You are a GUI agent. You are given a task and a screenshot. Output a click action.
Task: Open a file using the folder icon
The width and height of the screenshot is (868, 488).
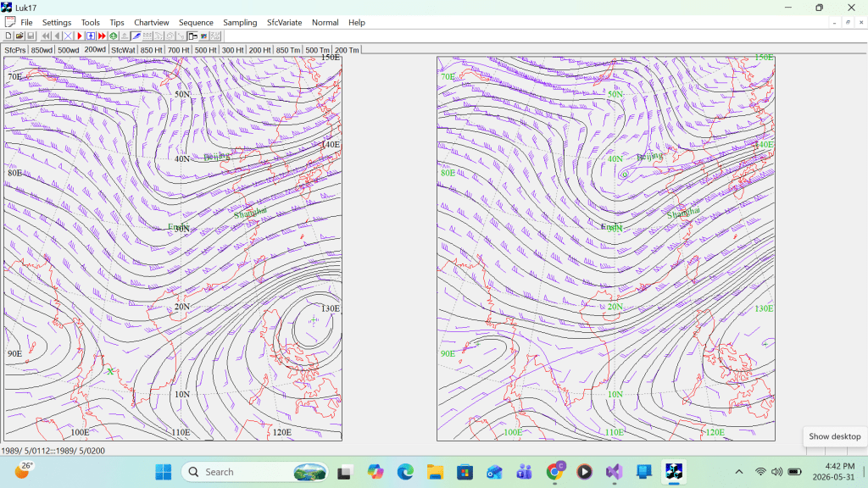tap(19, 36)
